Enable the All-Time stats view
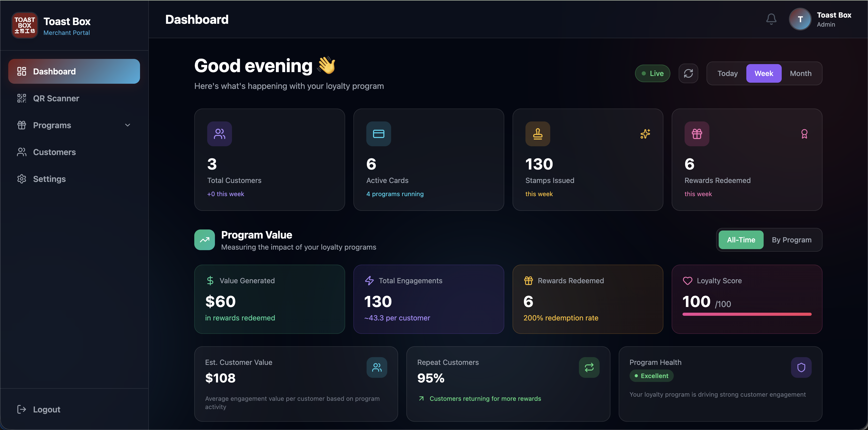The width and height of the screenshot is (868, 430). (x=741, y=240)
